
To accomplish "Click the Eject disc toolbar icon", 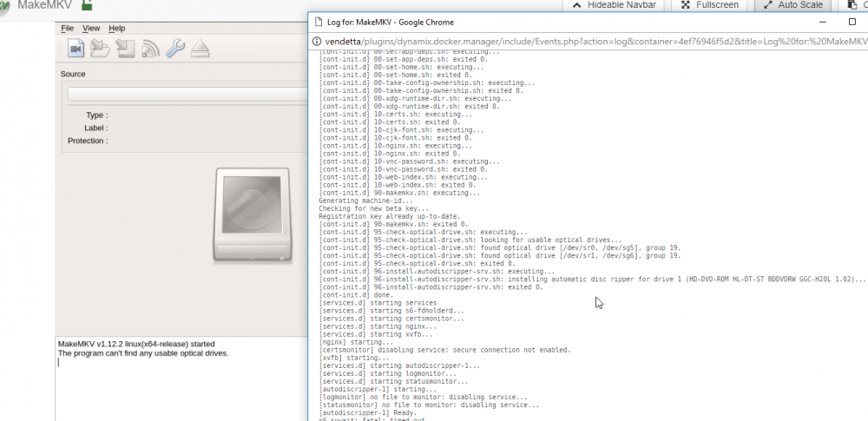I will pos(200,49).
